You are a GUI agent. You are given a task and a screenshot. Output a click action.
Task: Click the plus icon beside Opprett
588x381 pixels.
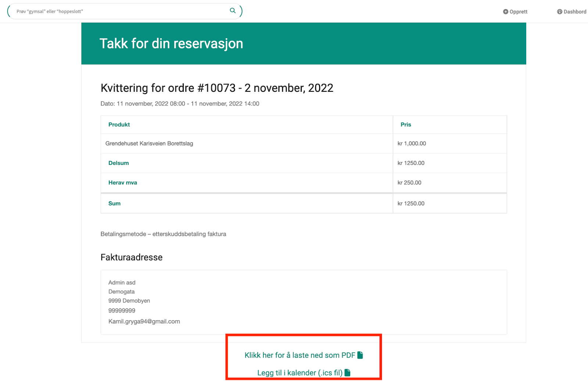coord(506,12)
